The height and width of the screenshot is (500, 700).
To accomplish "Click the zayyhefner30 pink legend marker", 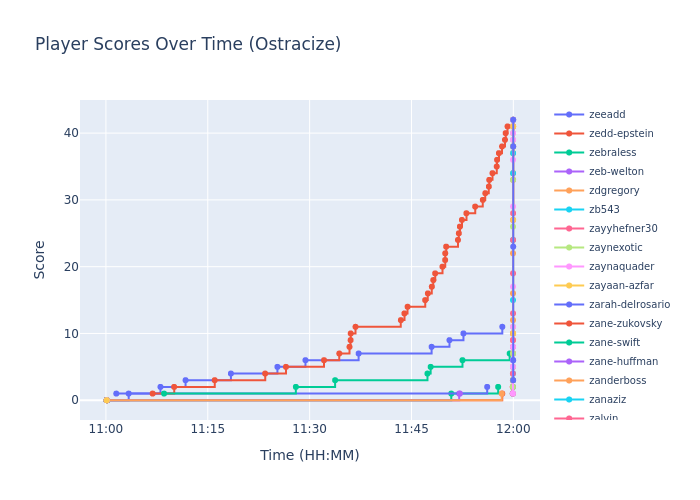I will point(569,229).
